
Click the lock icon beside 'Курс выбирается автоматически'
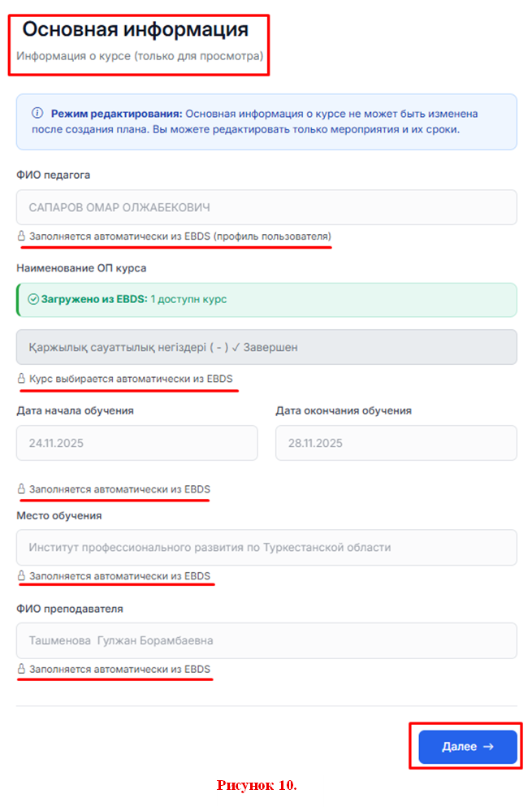(x=22, y=379)
